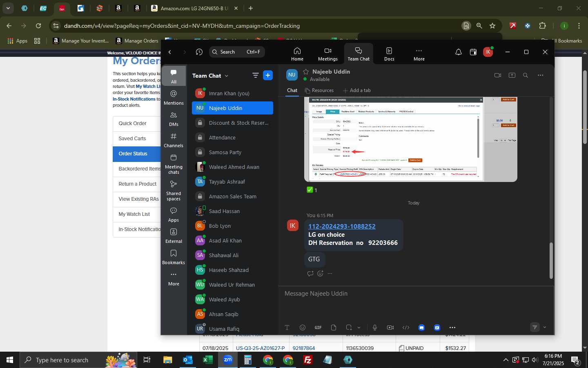This screenshot has height=368, width=588.
Task: Open Discount & Stock Reservation channel
Action: click(232, 123)
